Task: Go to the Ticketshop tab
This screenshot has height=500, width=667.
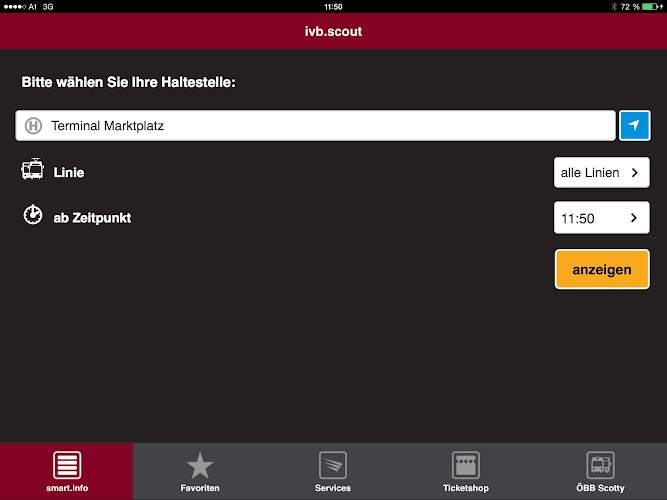Action: click(x=466, y=471)
